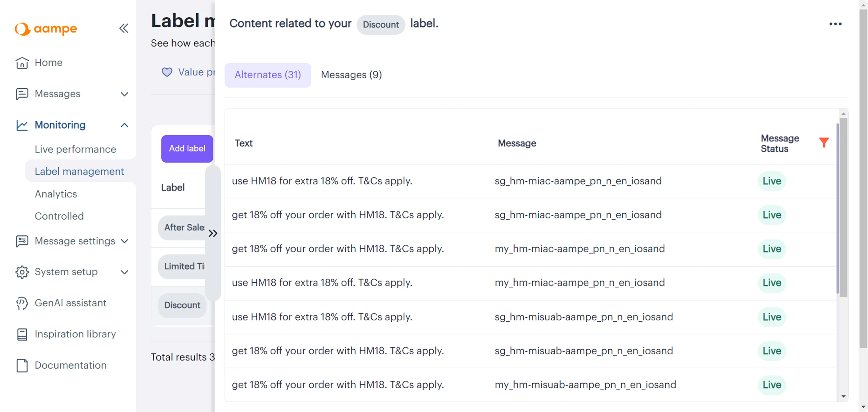
Task: Open the Inspiration library
Action: tap(75, 334)
